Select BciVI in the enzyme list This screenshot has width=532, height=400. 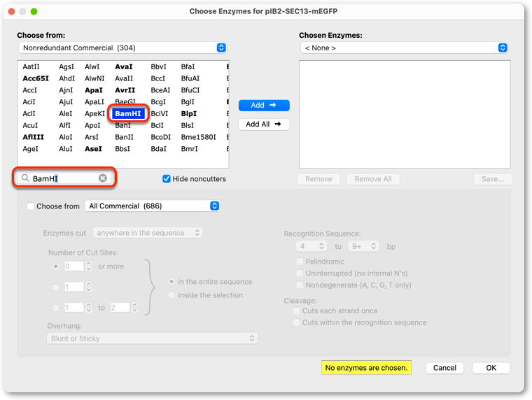click(159, 113)
